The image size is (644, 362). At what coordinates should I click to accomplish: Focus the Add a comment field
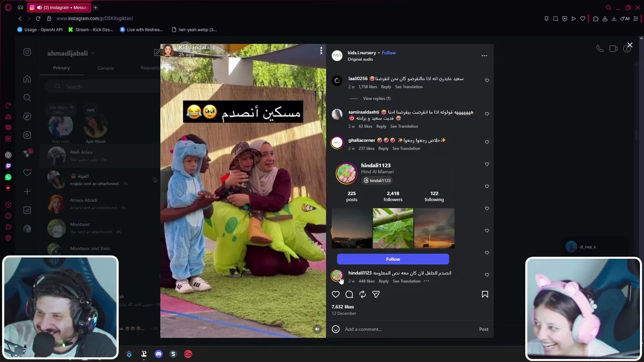pyautogui.click(x=409, y=329)
